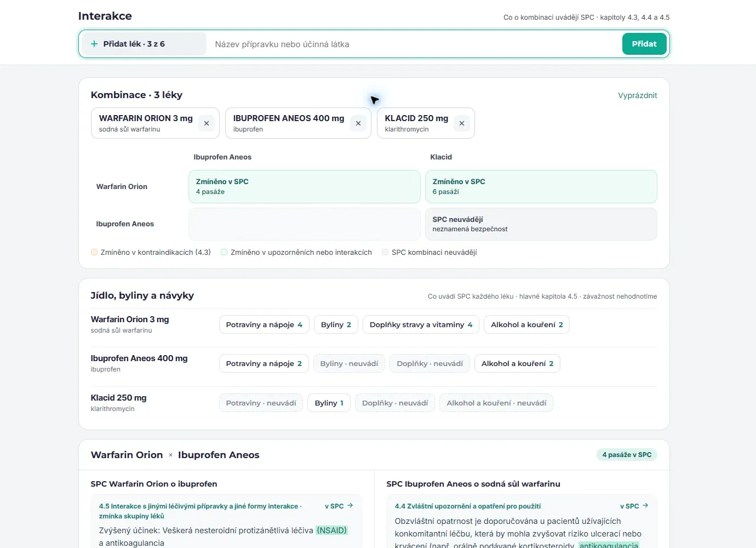756x548 pixels.
Task: Remove Klacid 250 mg via its X icon
Action: [462, 123]
